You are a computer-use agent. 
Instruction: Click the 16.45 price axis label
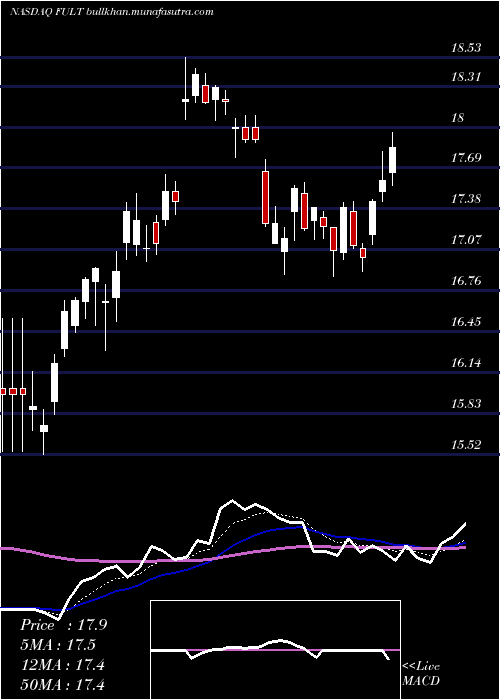pyautogui.click(x=466, y=321)
